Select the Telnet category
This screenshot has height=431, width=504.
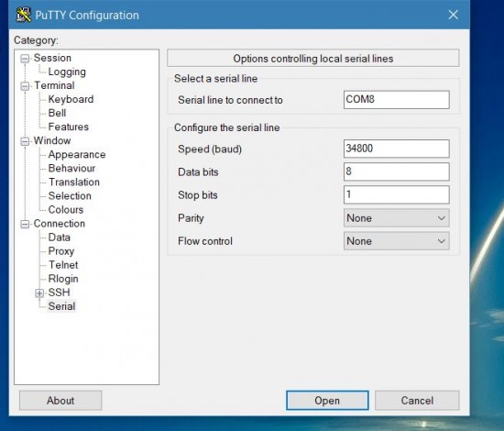[x=63, y=265]
